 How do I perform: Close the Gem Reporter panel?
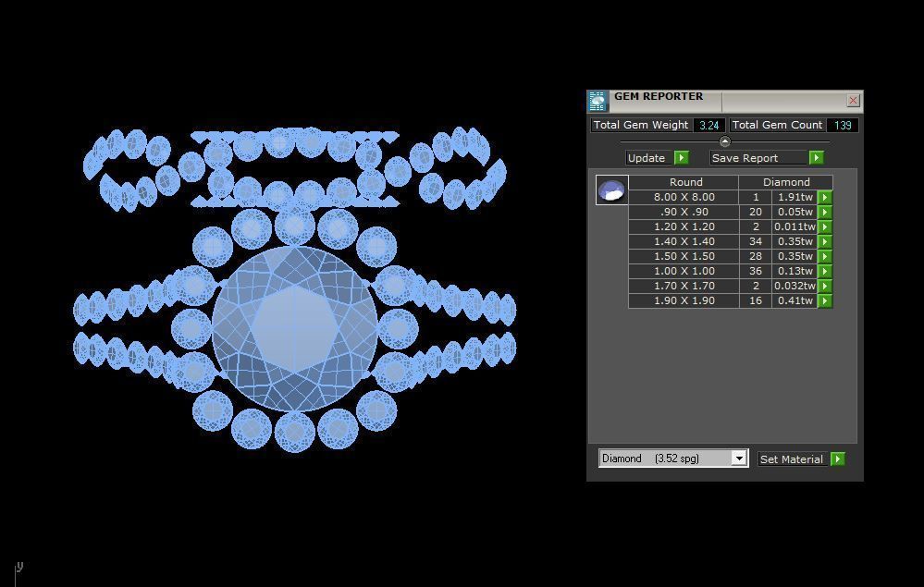tap(853, 100)
